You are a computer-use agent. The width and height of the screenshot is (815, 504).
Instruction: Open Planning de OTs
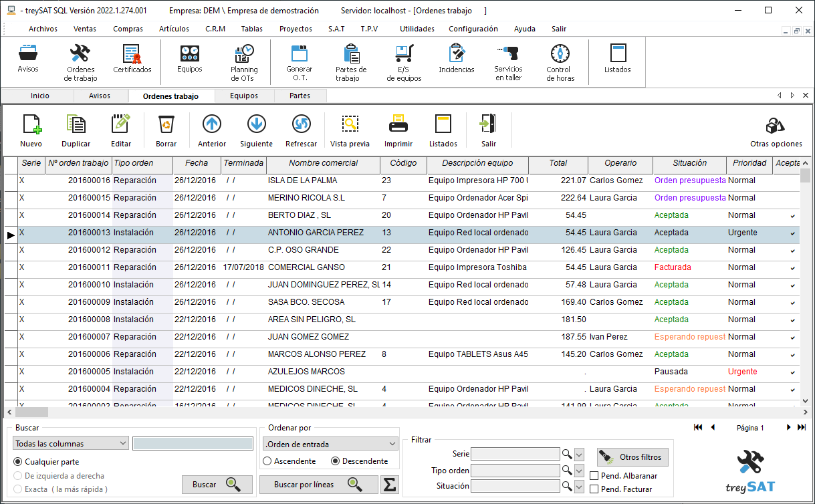click(x=244, y=63)
